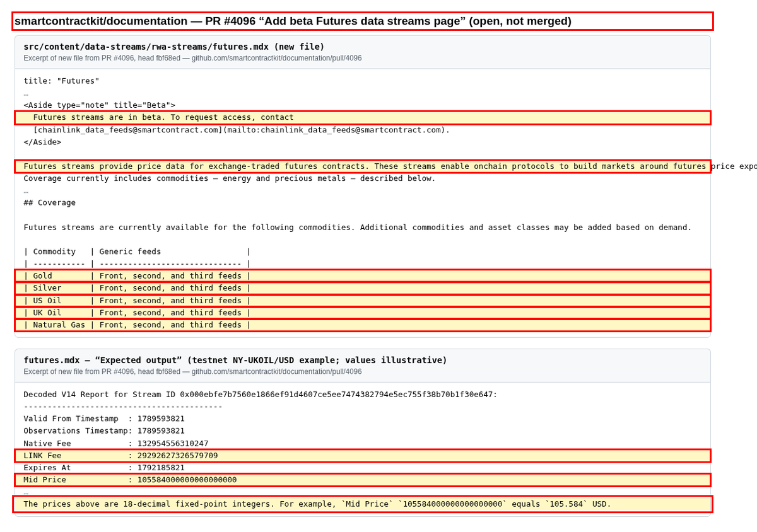Select the 'Silver' commodity cell
The width and height of the screenshot is (757, 532).
click(47, 288)
